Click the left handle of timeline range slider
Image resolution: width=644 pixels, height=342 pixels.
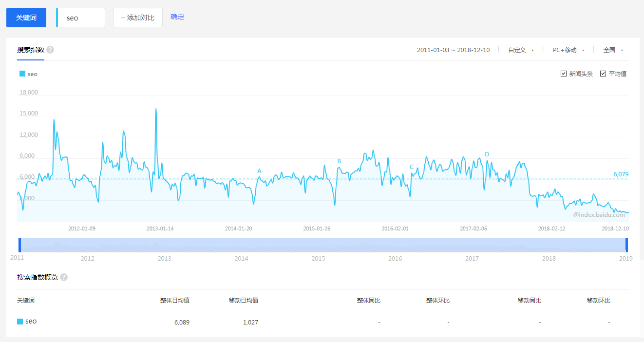19,245
